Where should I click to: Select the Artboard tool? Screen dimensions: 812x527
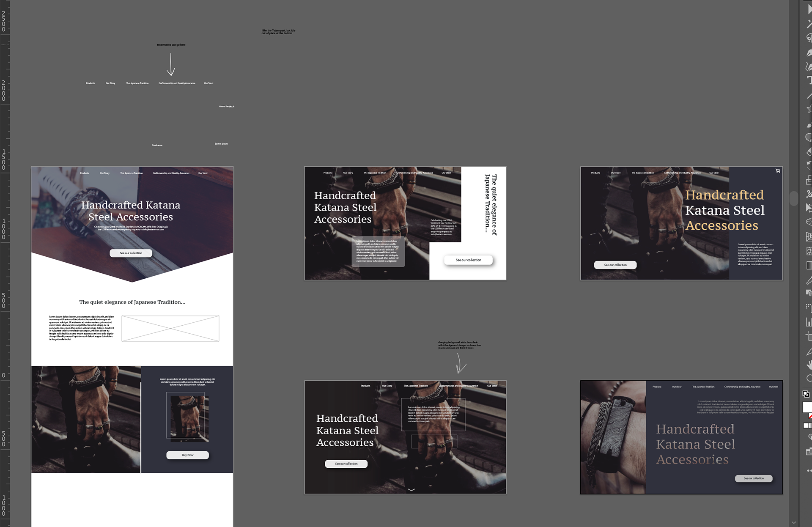point(809,336)
